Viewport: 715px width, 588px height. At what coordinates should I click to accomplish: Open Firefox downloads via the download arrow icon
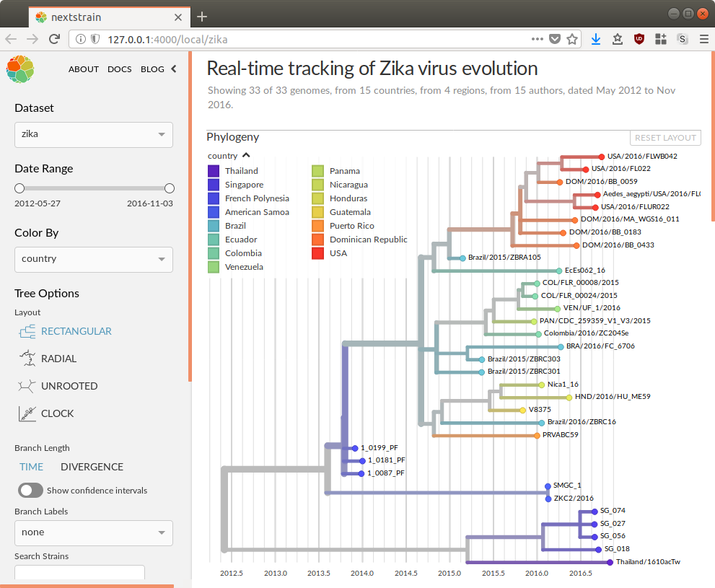point(595,38)
